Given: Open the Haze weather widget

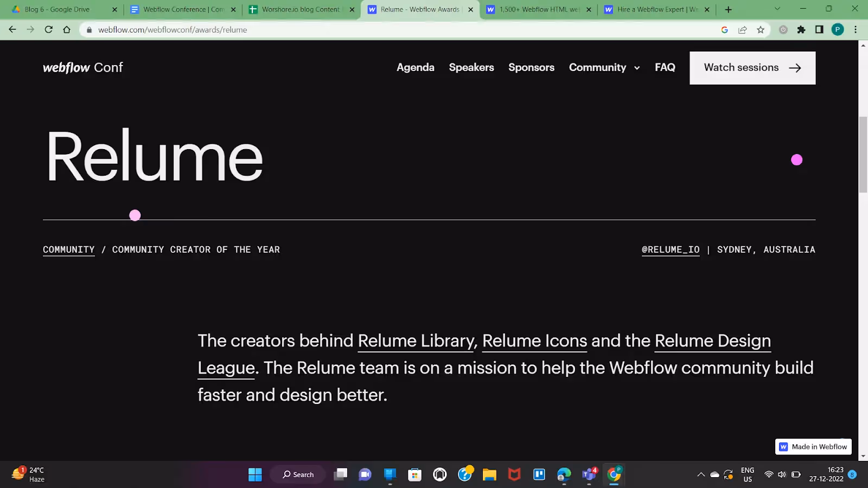Looking at the screenshot, I should click(x=28, y=474).
